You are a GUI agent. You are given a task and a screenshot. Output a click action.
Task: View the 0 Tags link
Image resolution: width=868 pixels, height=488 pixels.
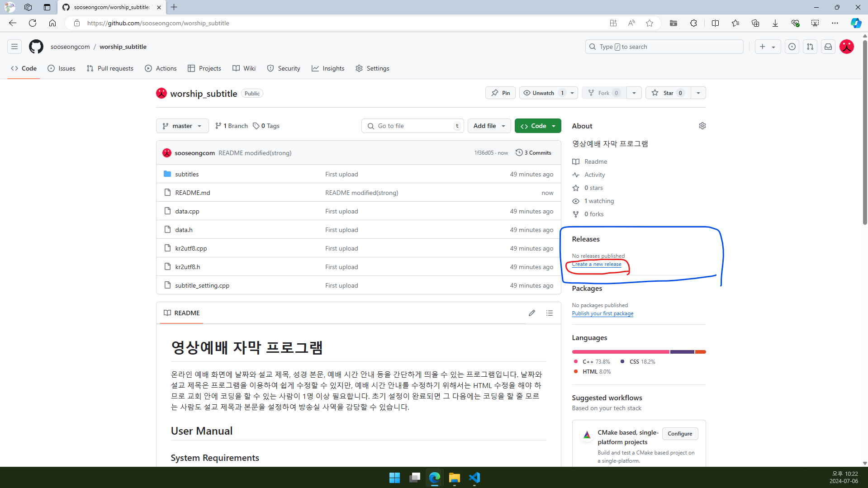coord(266,126)
